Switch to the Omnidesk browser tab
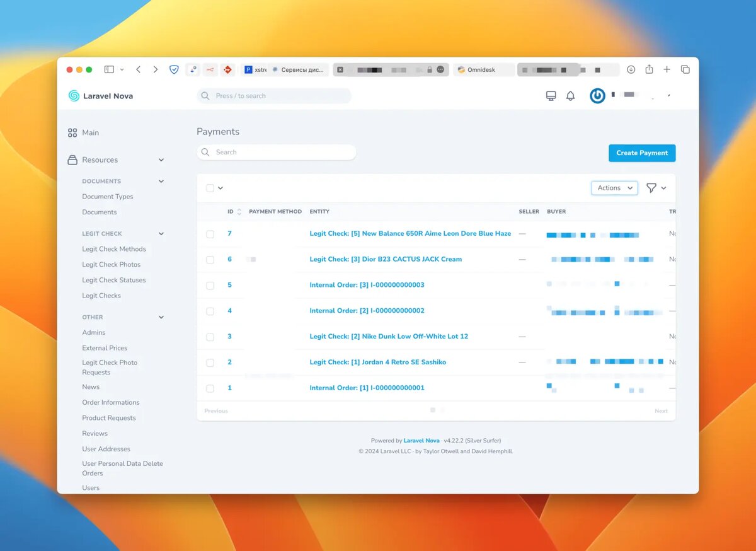Screen dimensions: 756x551 click(x=483, y=69)
